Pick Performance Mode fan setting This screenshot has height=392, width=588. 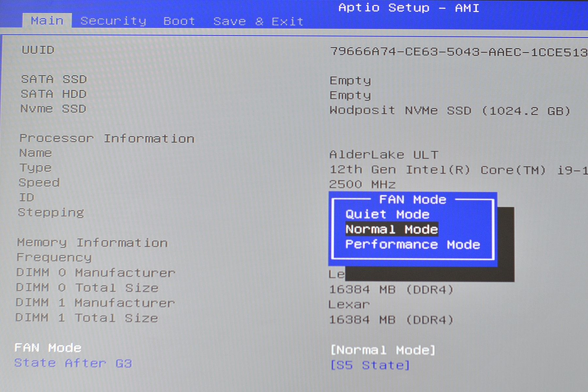(x=413, y=244)
